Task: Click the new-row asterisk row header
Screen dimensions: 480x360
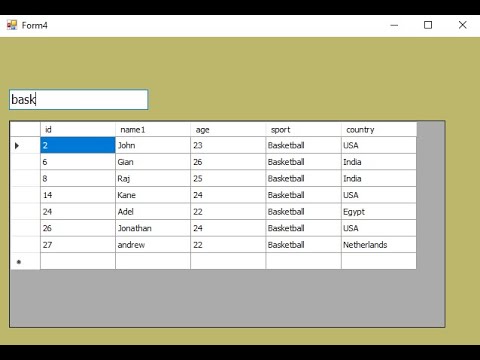Action: [x=25, y=261]
